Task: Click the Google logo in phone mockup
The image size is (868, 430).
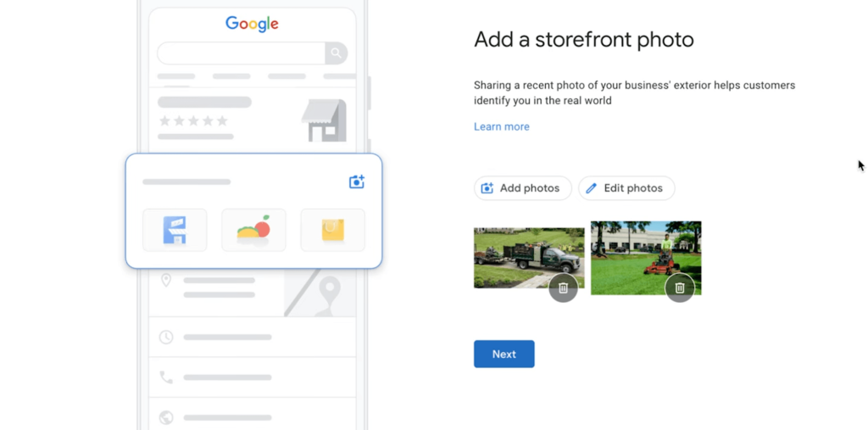Action: (252, 24)
